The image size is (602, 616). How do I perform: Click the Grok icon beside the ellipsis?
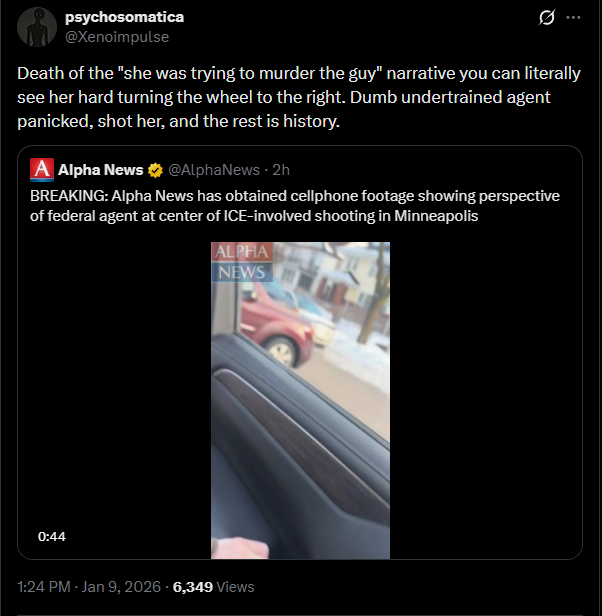pos(547,18)
